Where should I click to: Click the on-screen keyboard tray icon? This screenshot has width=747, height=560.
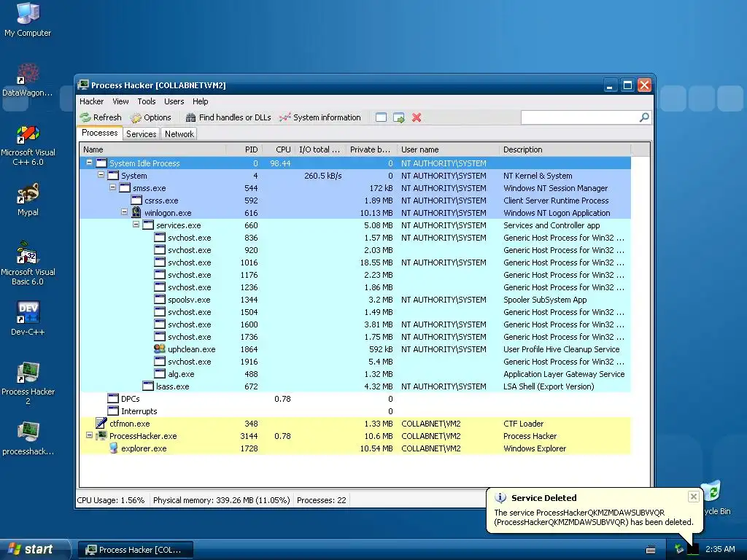(650, 550)
